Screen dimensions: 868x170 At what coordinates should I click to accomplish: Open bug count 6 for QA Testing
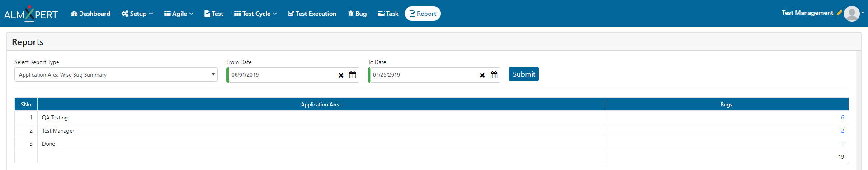point(843,118)
